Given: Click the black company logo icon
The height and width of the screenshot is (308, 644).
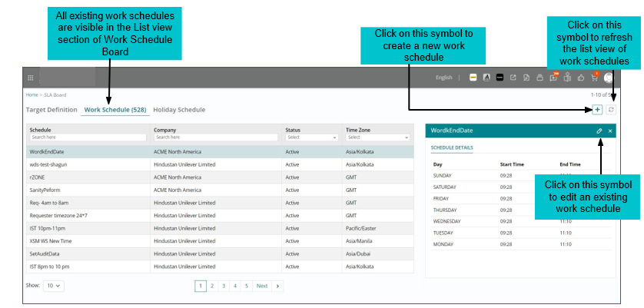Looking at the screenshot, I should point(500,78).
